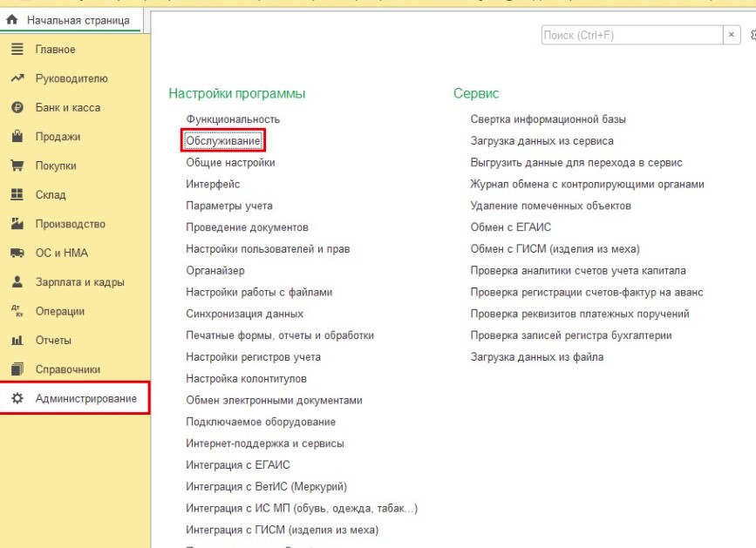Screen dimensions: 756x548
Task: Open Настройки пользователей и прав
Action: tap(268, 249)
